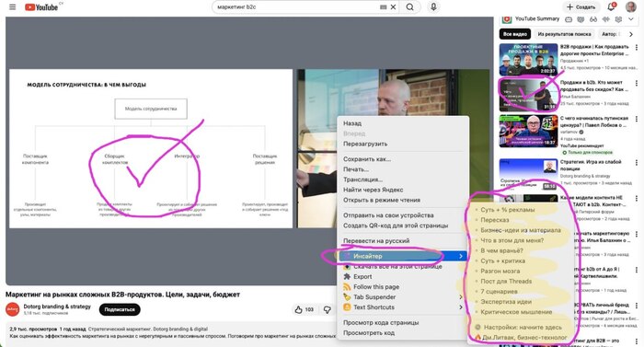Screen dimensions: 644x347
Task: Go to the YouTube home logo
Action: tap(41, 7)
